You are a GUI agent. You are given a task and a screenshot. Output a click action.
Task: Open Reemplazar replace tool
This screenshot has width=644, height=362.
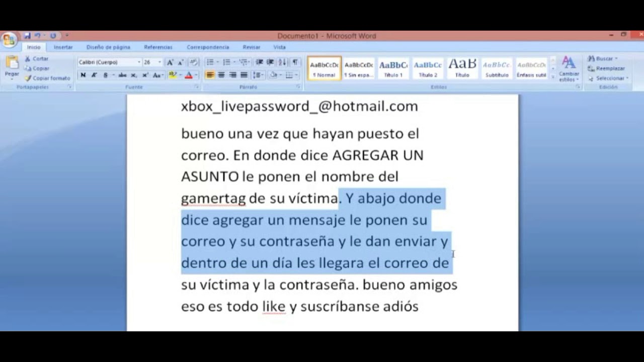[x=606, y=68]
